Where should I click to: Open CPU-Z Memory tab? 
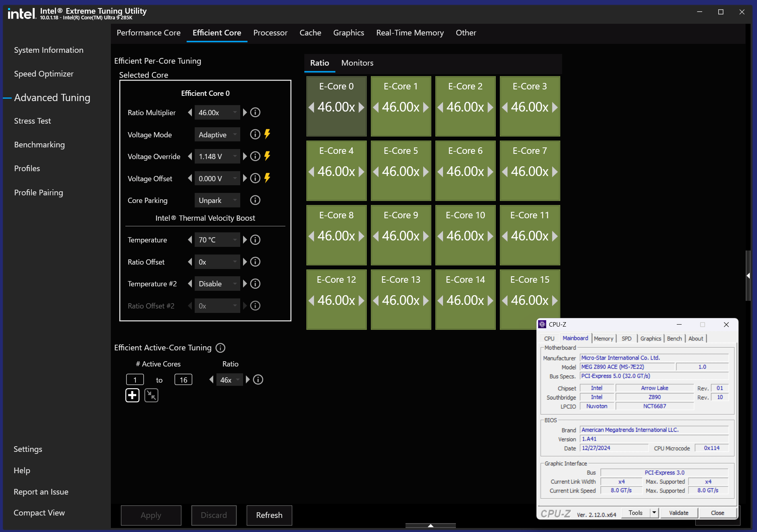click(x=603, y=339)
